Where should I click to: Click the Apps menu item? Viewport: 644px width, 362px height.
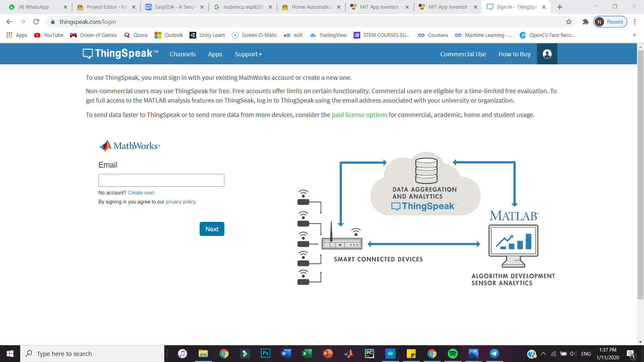coord(215,54)
